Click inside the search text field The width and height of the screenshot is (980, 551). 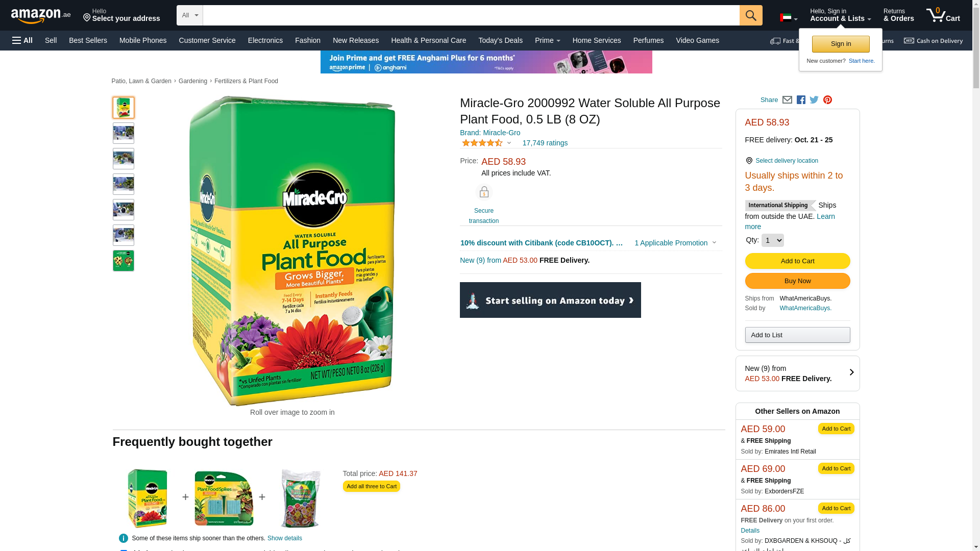[471, 15]
